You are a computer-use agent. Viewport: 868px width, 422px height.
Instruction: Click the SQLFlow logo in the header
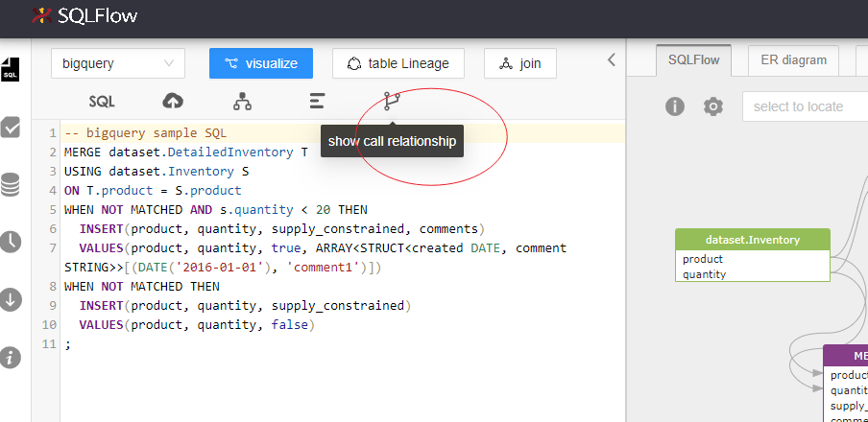click(x=84, y=15)
